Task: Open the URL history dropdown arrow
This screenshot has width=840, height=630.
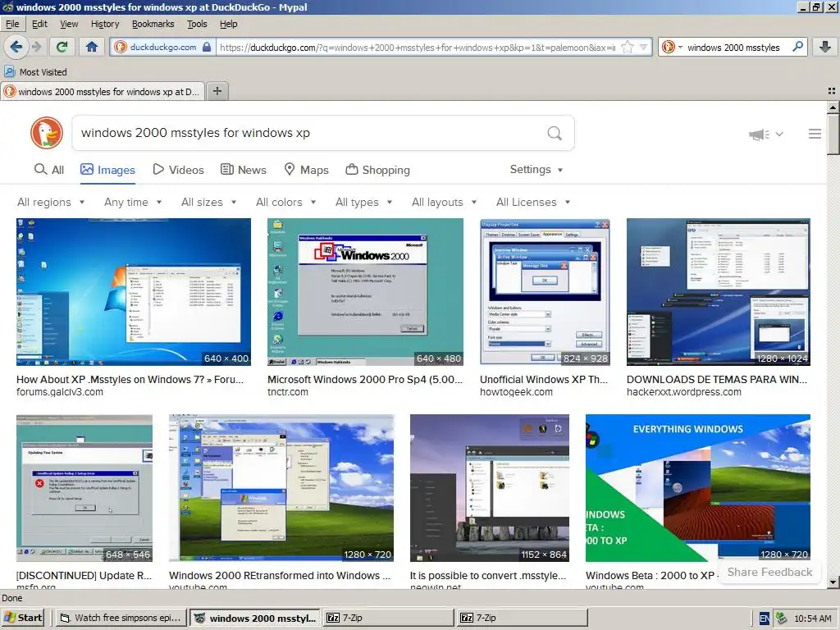Action: click(x=643, y=47)
